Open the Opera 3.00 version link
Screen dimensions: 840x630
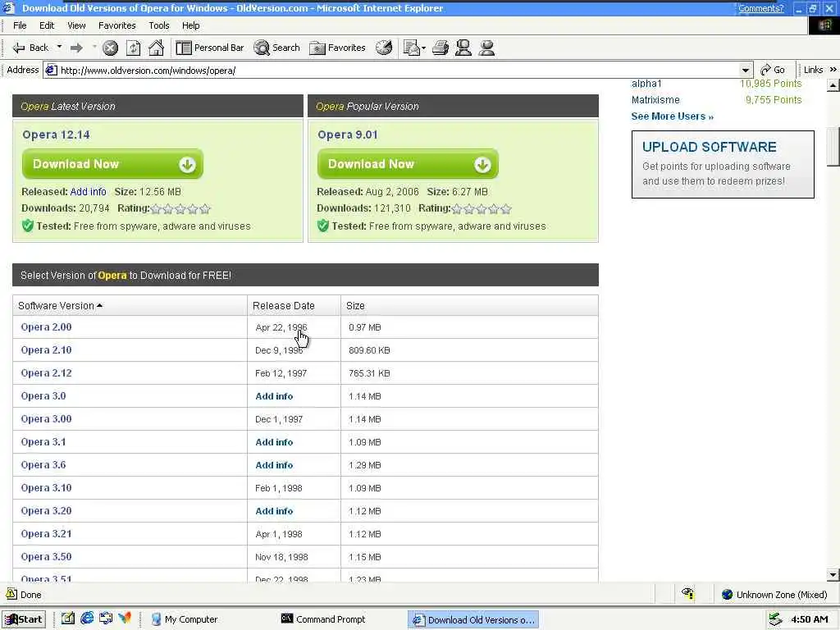[x=46, y=419]
